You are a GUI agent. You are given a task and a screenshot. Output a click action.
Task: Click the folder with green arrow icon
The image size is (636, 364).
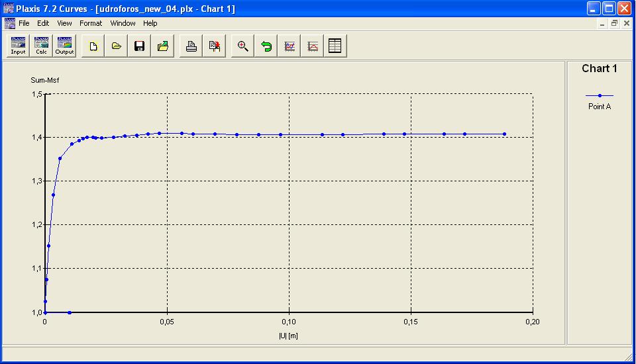point(163,46)
